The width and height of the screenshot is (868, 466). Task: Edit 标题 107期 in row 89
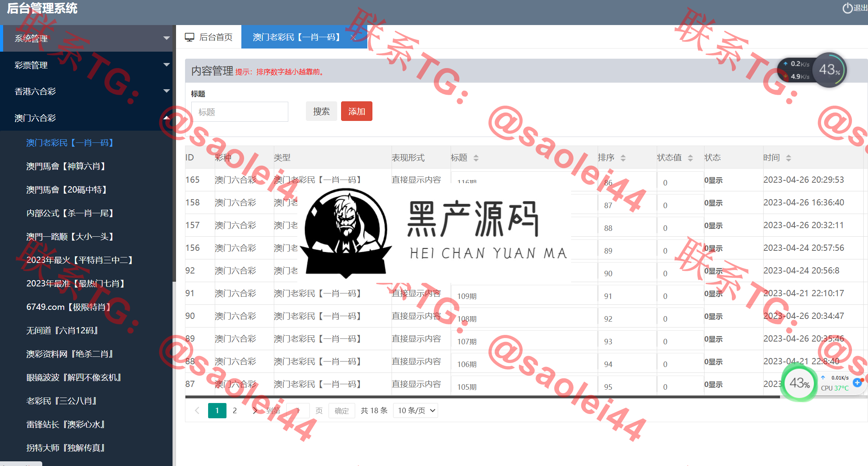coord(523,341)
